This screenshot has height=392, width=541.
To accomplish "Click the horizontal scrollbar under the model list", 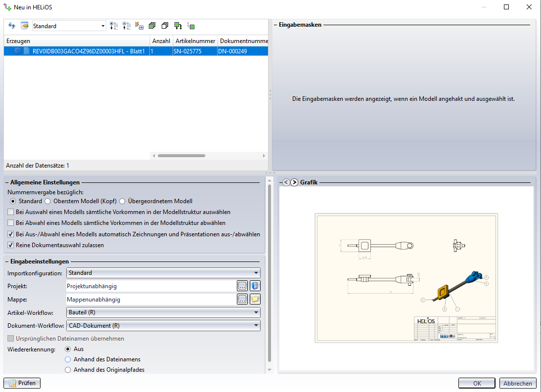I will click(x=181, y=156).
